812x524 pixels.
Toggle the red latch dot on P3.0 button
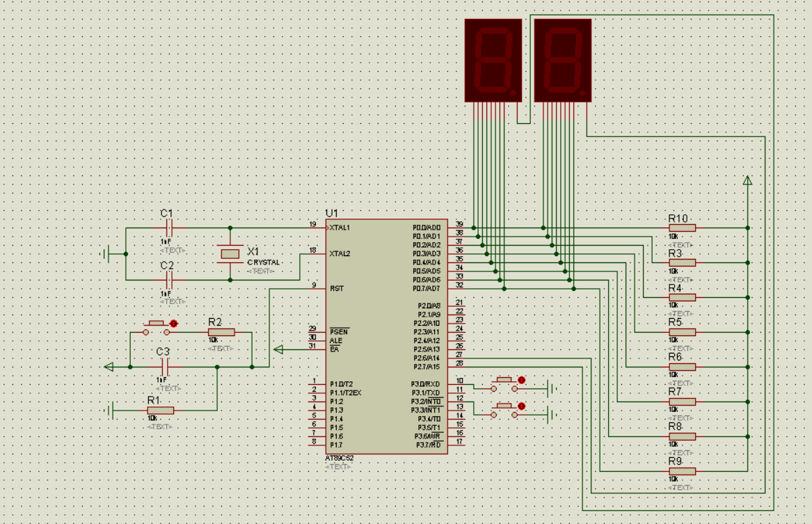click(521, 380)
